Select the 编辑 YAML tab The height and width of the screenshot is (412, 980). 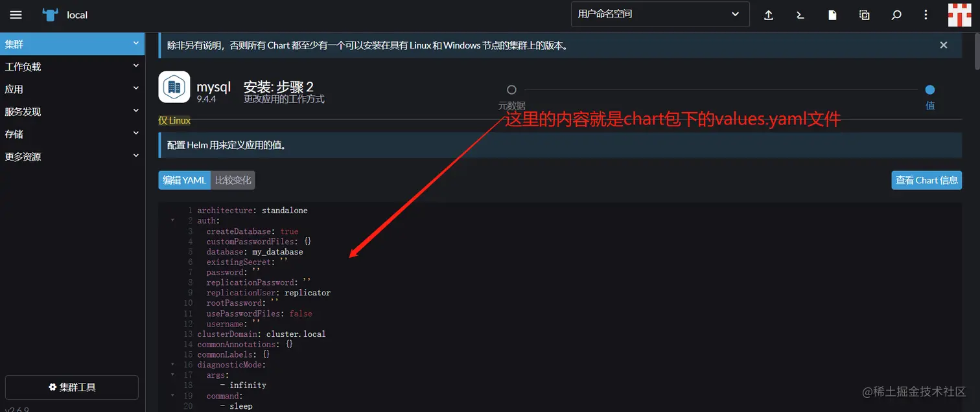pos(184,180)
